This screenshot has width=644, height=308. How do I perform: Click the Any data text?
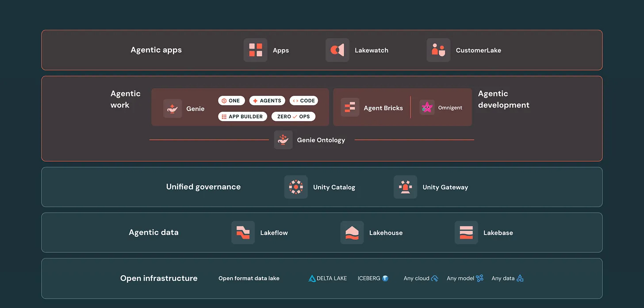coord(503,278)
